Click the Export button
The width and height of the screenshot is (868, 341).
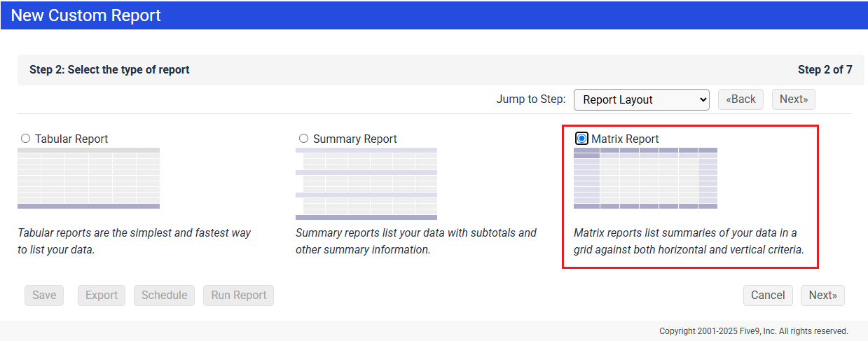point(102,295)
